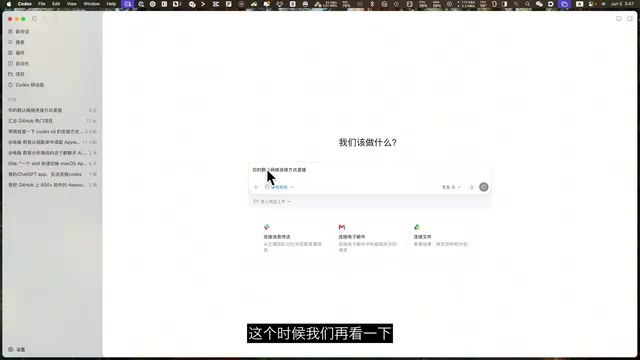Open the '@电脑' chat about the group chat AI
Screen dimensions: 640x360
coord(52,153)
